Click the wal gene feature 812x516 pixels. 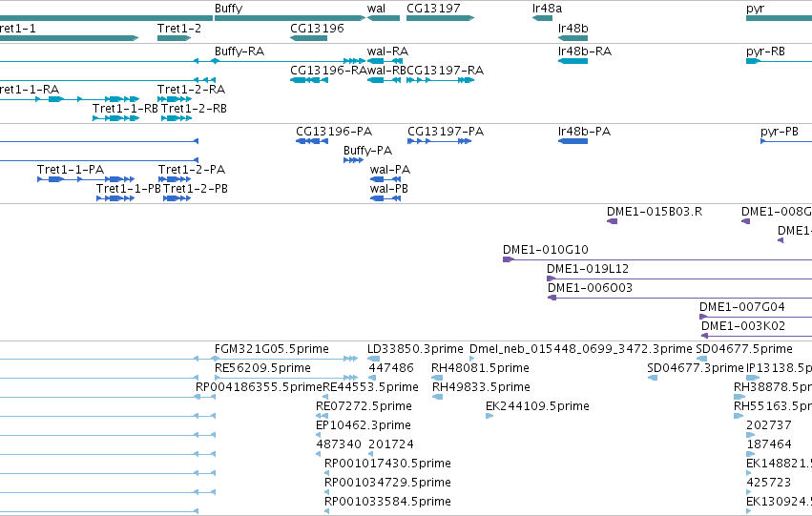point(384,18)
